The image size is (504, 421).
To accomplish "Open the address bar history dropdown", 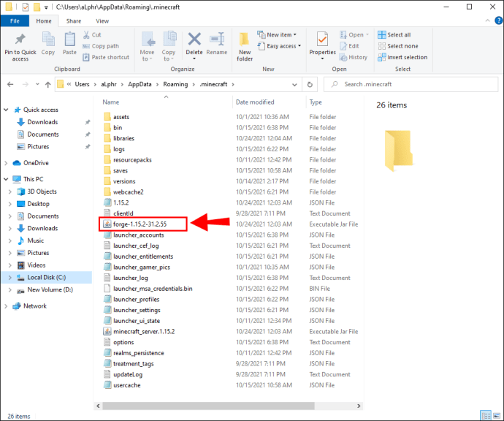I will coord(294,85).
